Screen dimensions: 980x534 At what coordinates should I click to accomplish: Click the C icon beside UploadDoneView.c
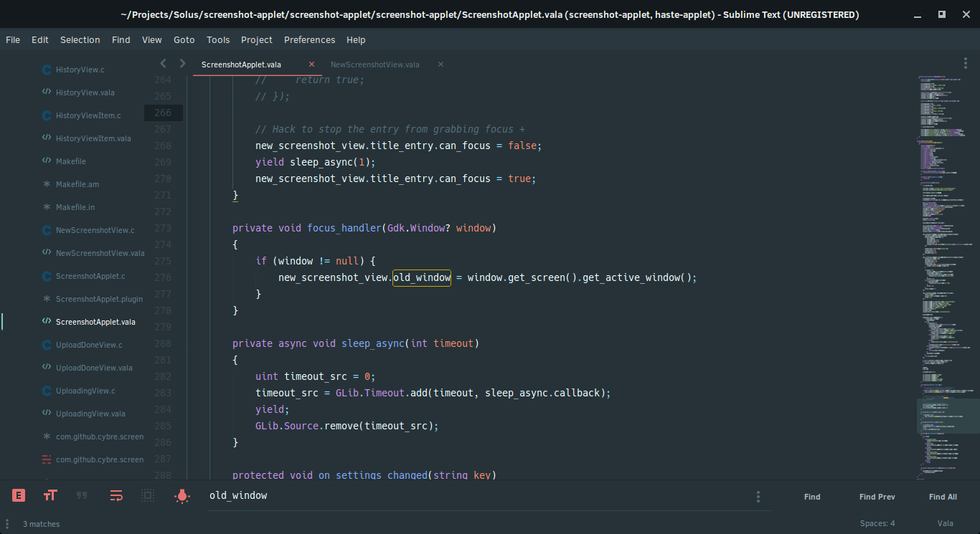pos(47,345)
